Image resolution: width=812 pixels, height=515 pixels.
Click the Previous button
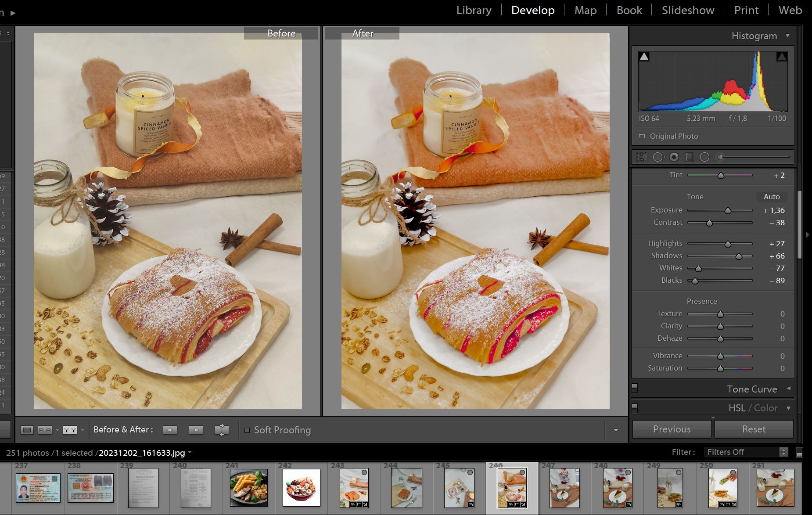click(672, 429)
